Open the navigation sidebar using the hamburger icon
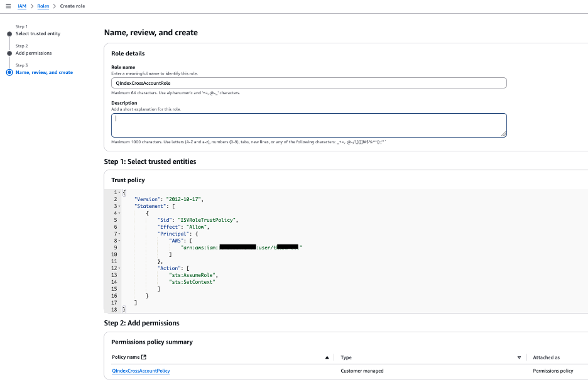The height and width of the screenshot is (392, 588). [9, 6]
